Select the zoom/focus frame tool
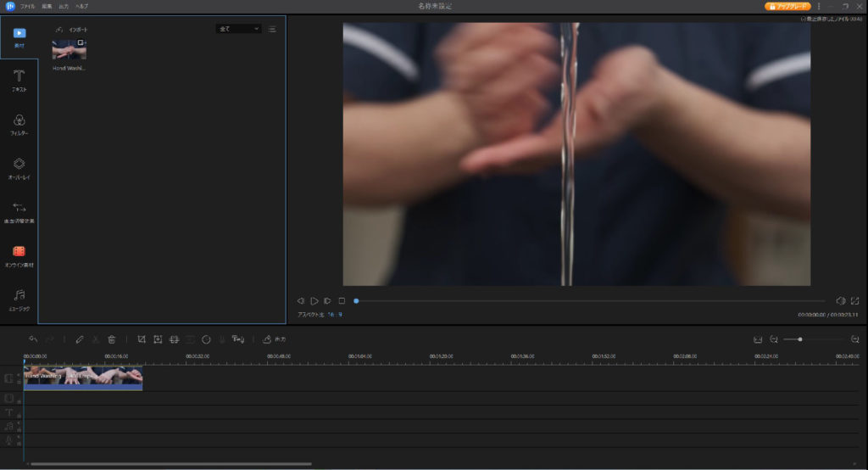Image resolution: width=868 pixels, height=470 pixels. [158, 339]
